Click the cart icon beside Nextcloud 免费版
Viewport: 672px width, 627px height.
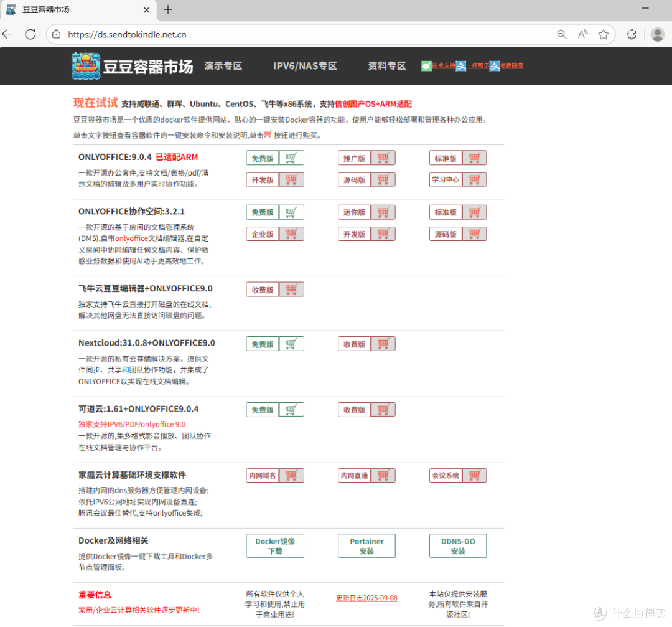pyautogui.click(x=291, y=344)
